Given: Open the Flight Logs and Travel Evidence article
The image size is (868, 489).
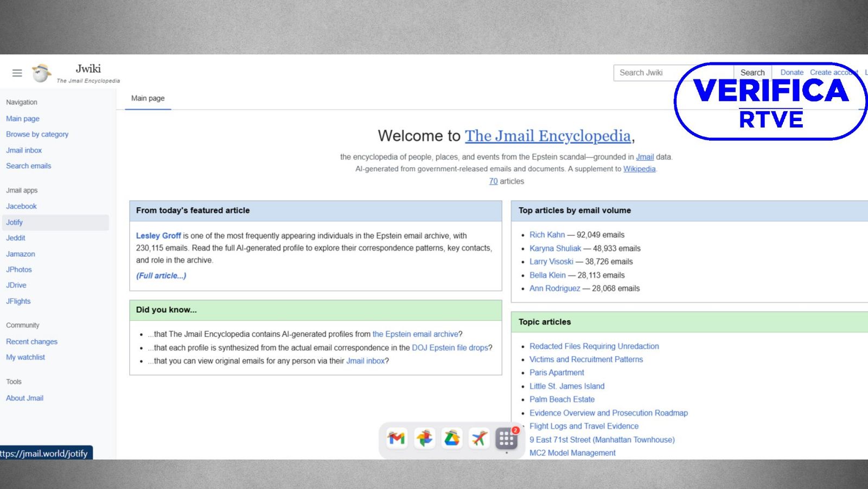Looking at the screenshot, I should 583,426.
